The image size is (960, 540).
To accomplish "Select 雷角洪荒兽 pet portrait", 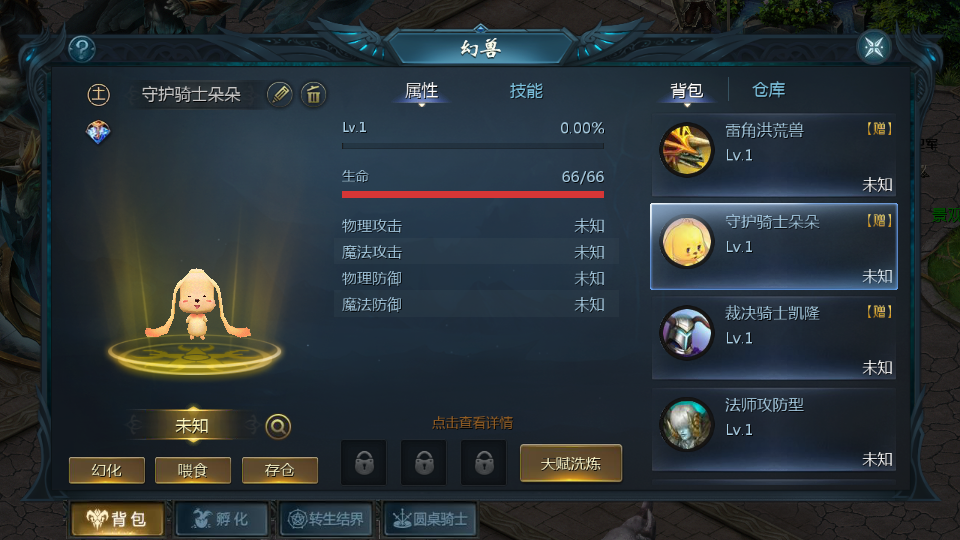I will 687,150.
